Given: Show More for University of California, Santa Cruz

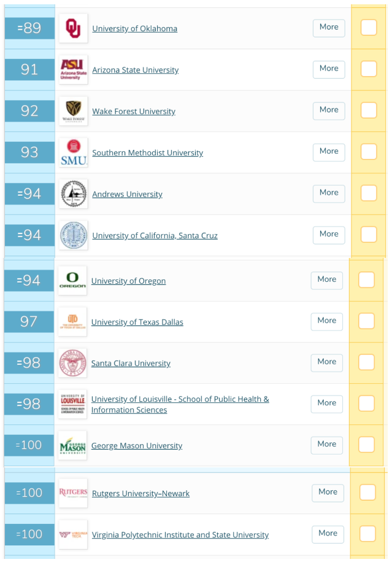Looking at the screenshot, I should click(x=329, y=235).
